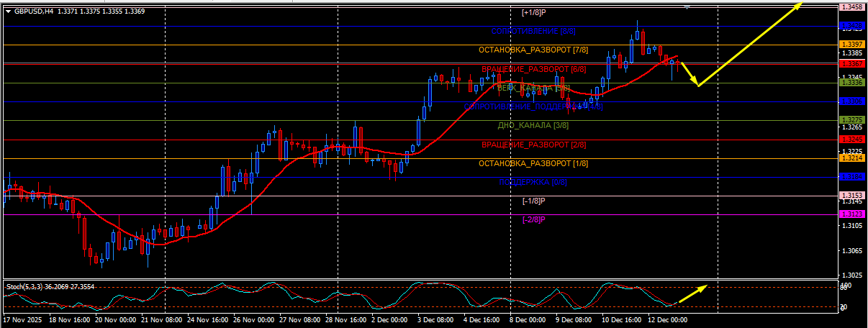Click the blue 1.3306 price tag

(x=851, y=101)
